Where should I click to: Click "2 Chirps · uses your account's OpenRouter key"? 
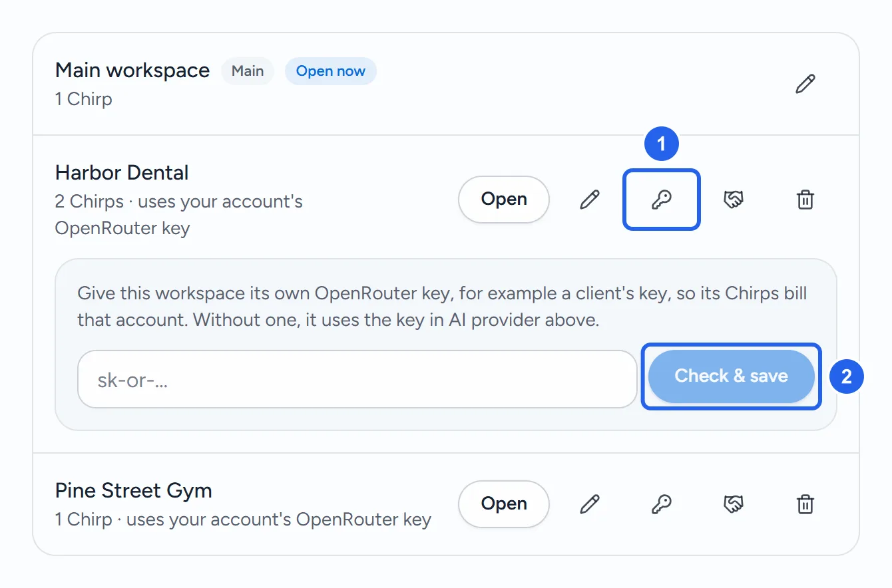coord(179,215)
